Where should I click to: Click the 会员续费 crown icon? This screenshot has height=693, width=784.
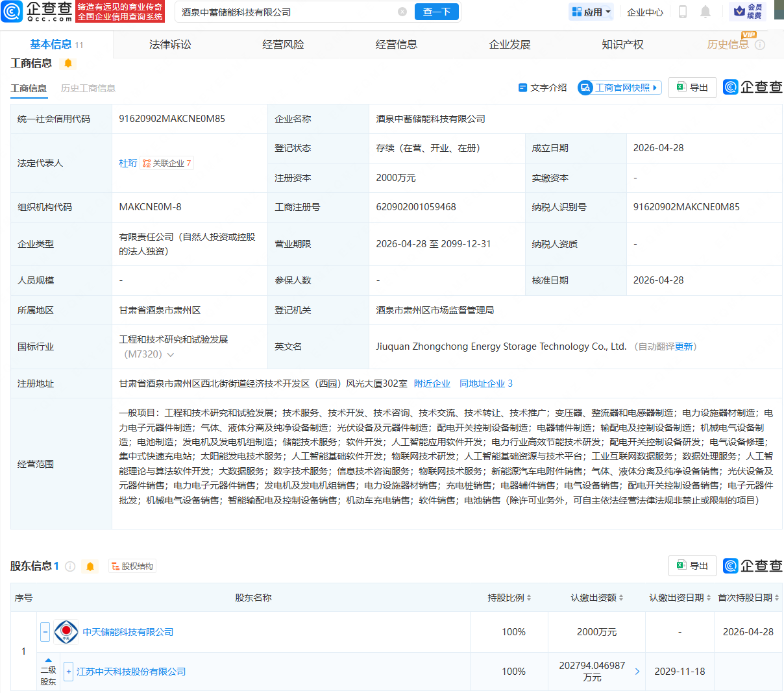pos(748,12)
